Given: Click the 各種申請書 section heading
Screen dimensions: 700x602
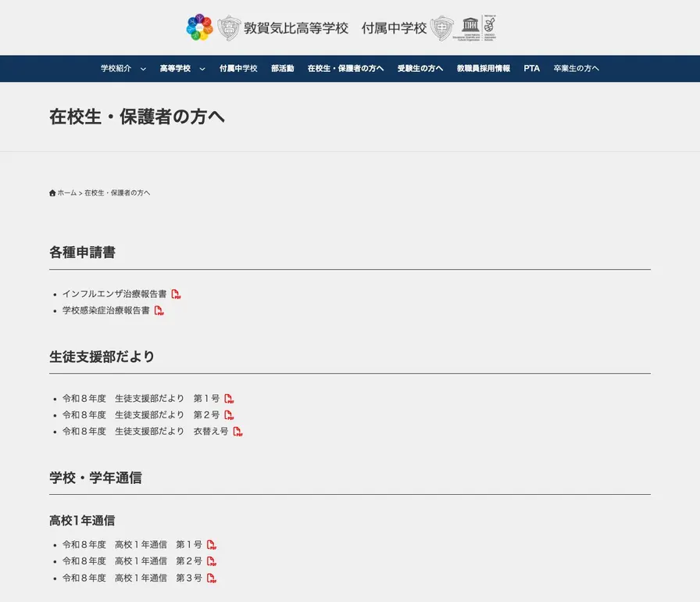Looking at the screenshot, I should [x=82, y=253].
